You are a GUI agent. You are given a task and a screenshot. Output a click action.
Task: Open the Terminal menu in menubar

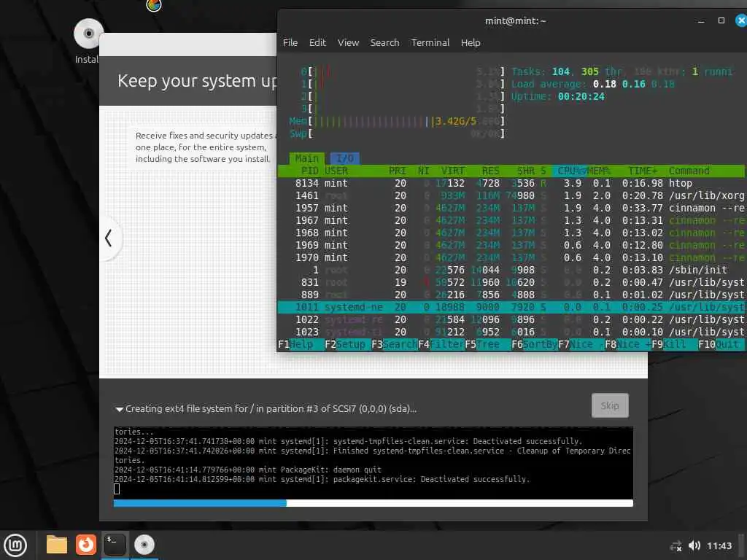coord(430,43)
